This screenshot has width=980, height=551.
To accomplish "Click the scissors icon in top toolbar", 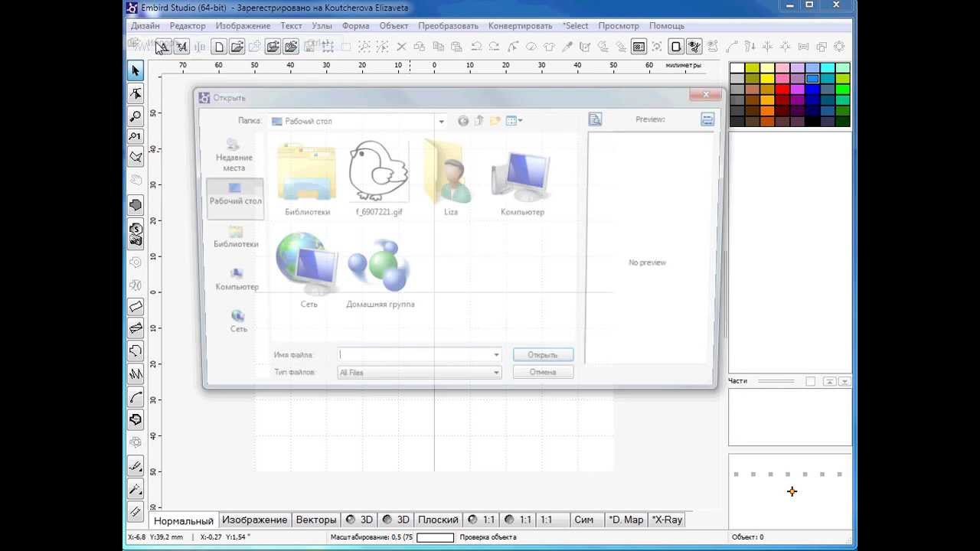I will point(694,47).
